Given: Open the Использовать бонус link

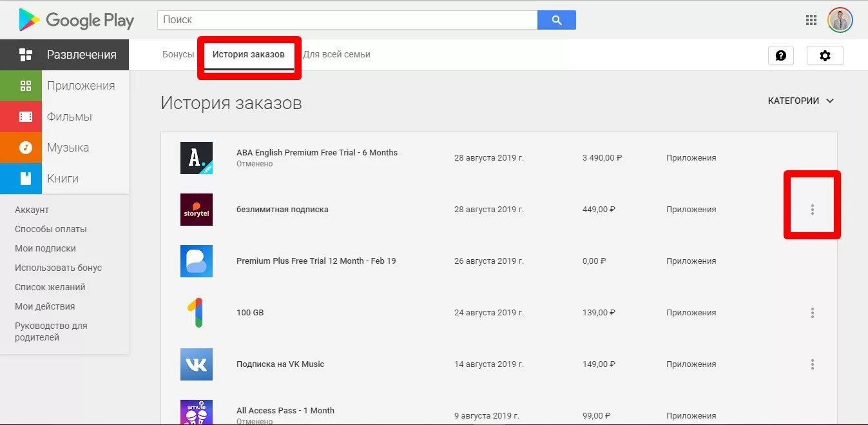Looking at the screenshot, I should 58,268.
